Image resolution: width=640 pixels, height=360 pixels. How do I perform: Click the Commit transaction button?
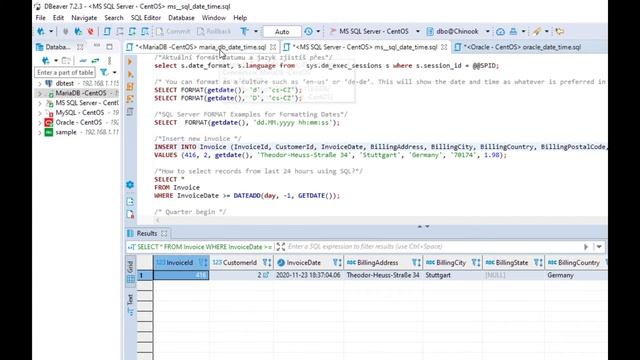pos(173,31)
